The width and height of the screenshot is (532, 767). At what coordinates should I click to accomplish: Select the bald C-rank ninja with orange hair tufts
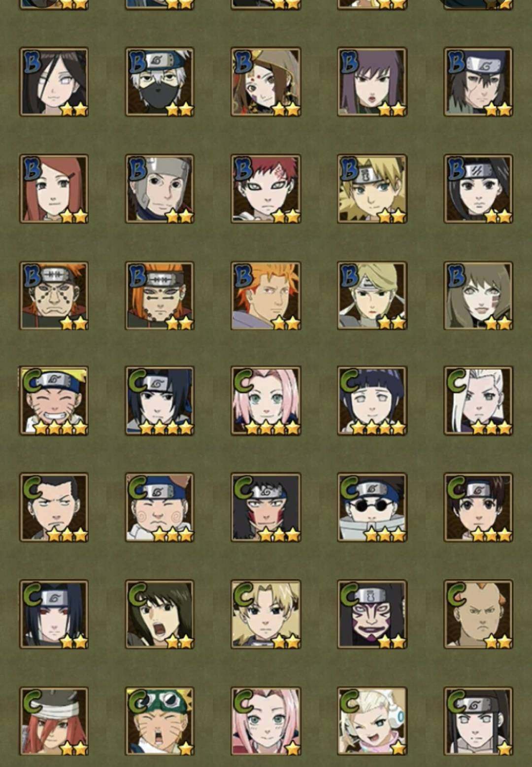pos(478,614)
